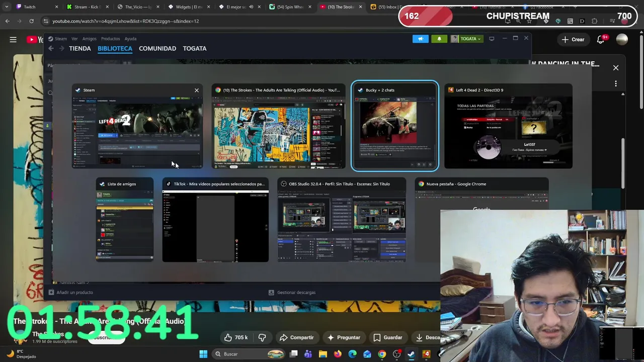Click Steam's back navigation arrow
644x362 pixels.
coord(51,48)
